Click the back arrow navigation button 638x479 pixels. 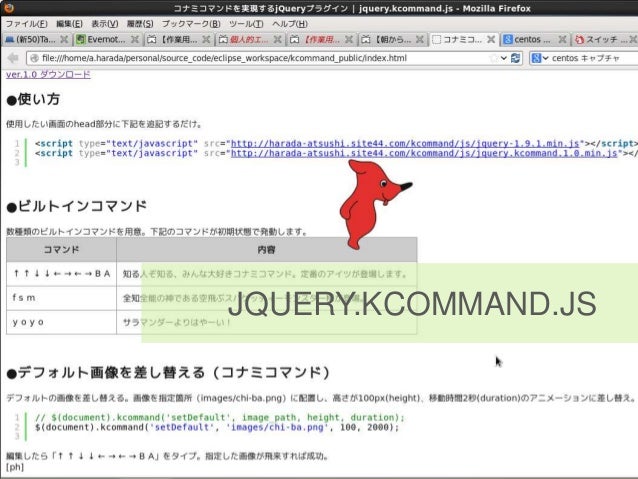coord(13,58)
